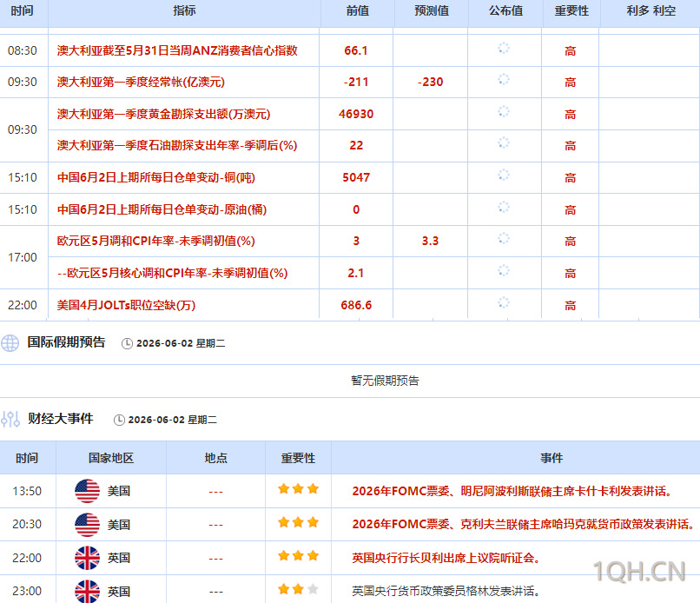Click the loading spinner in 仓单变动-原油 row
The image size is (700, 603).
[504, 208]
